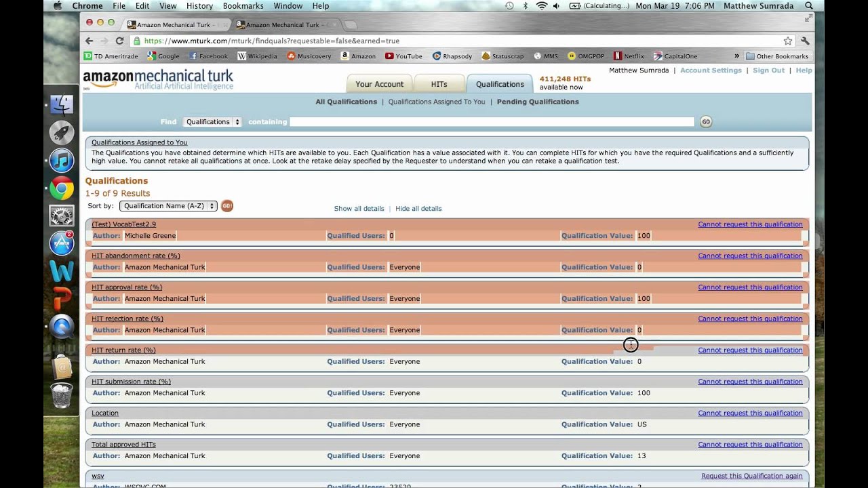Open the YouTube bookmark

403,56
